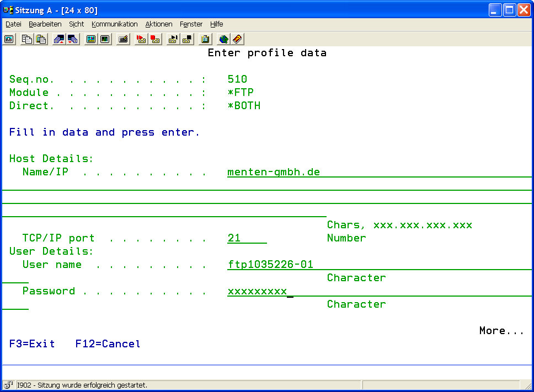The image size is (534, 392).
Task: Open the Hilfe menu
Action: coord(216,24)
